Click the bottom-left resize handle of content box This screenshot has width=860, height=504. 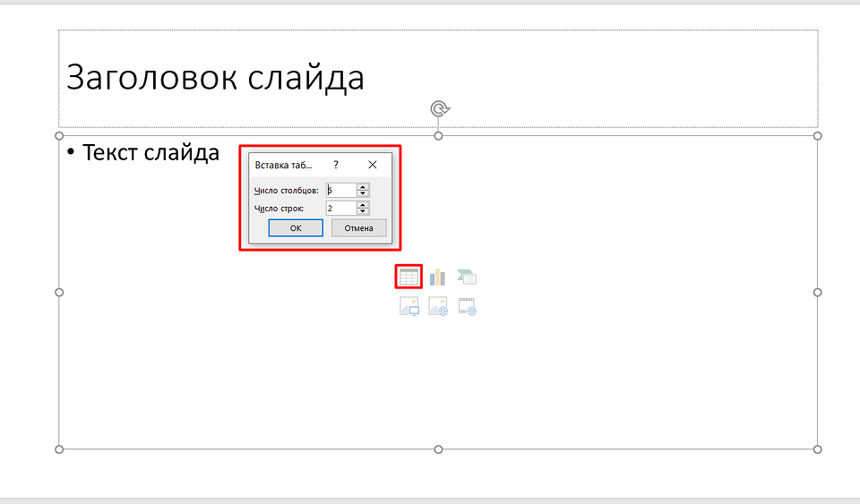click(59, 449)
